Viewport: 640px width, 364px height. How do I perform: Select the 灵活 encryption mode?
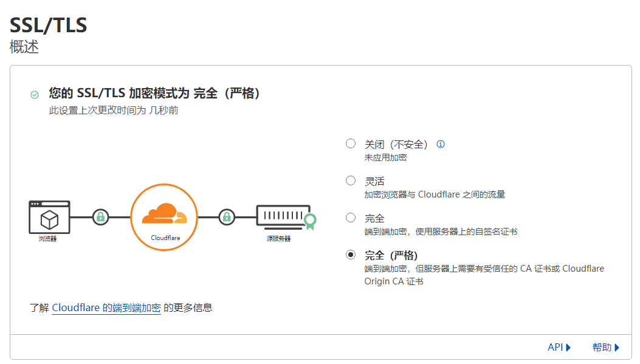tap(351, 180)
